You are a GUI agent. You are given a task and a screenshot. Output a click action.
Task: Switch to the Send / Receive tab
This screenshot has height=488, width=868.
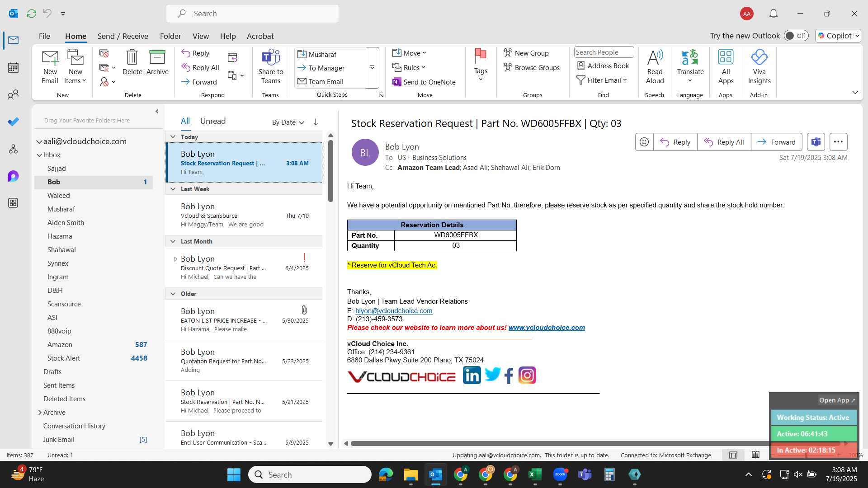(x=123, y=36)
